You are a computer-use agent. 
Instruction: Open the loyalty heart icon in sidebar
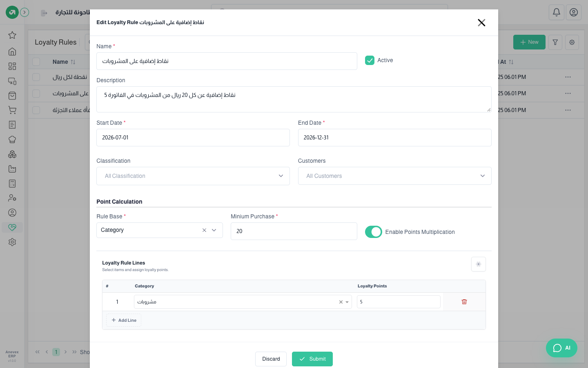pyautogui.click(x=12, y=227)
